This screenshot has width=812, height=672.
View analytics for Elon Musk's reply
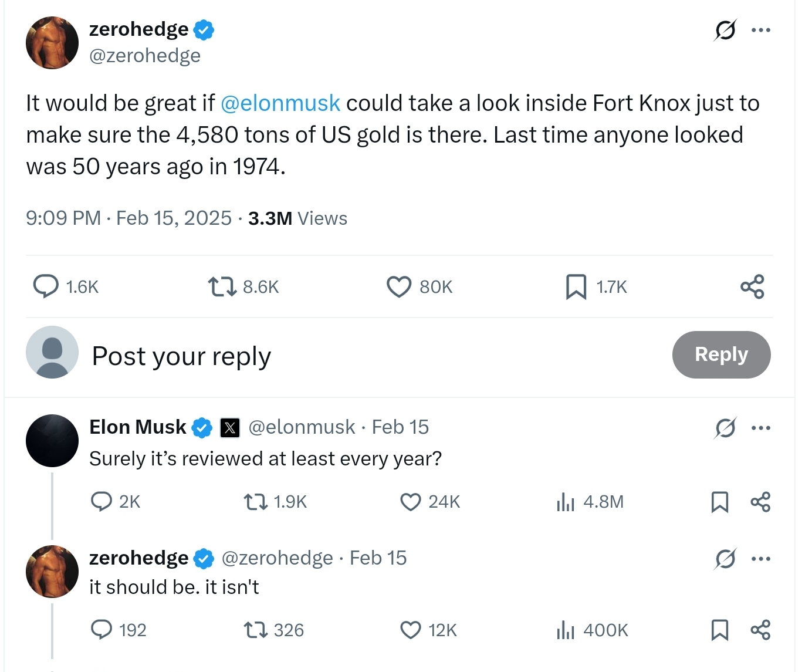(x=566, y=502)
